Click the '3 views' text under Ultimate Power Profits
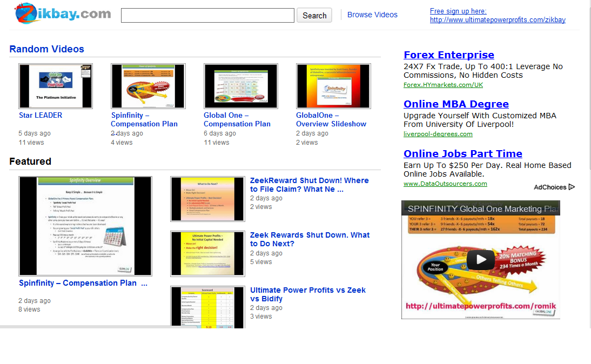This screenshot has height=364, width=591. pos(261,316)
